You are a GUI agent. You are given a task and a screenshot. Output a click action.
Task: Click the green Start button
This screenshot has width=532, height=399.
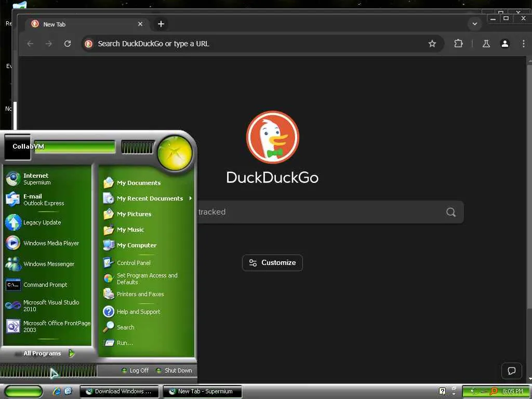(x=23, y=392)
